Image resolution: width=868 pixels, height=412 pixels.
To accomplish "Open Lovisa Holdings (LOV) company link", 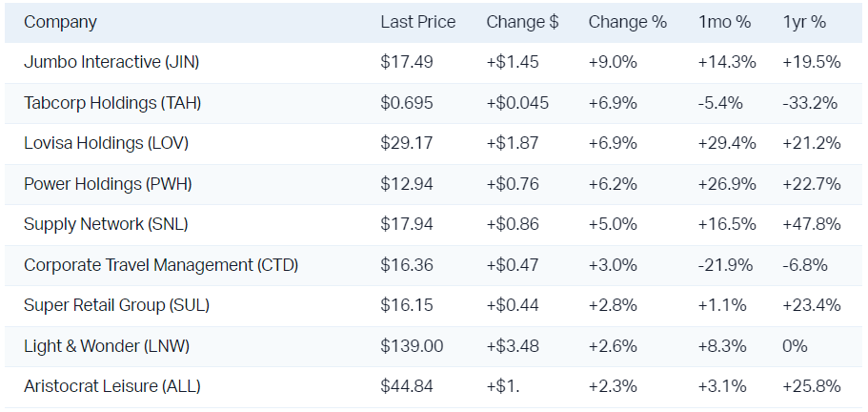I will [106, 143].
